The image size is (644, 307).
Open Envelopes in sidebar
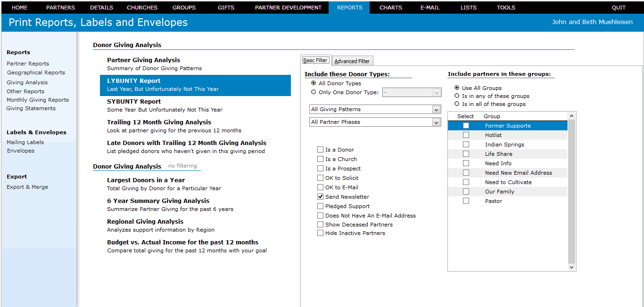tap(21, 151)
